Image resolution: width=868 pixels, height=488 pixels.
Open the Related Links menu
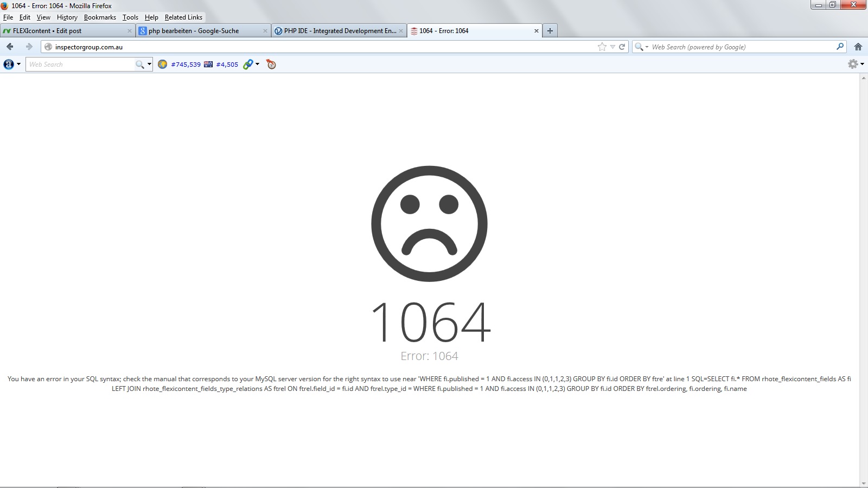[183, 17]
